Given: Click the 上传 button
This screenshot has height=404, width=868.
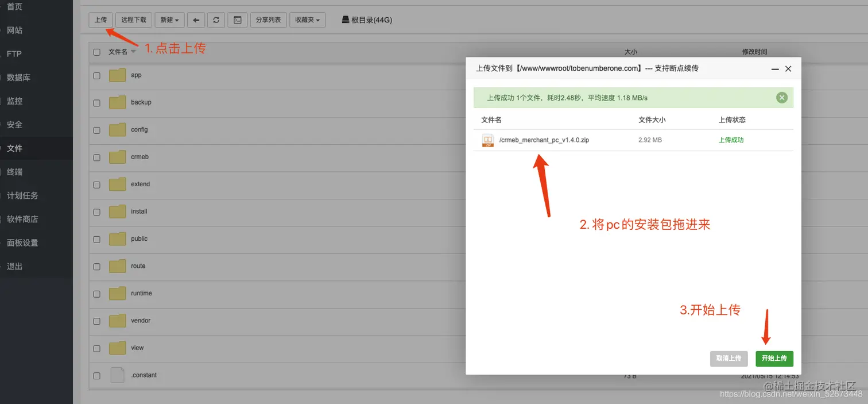Looking at the screenshot, I should click(x=100, y=20).
